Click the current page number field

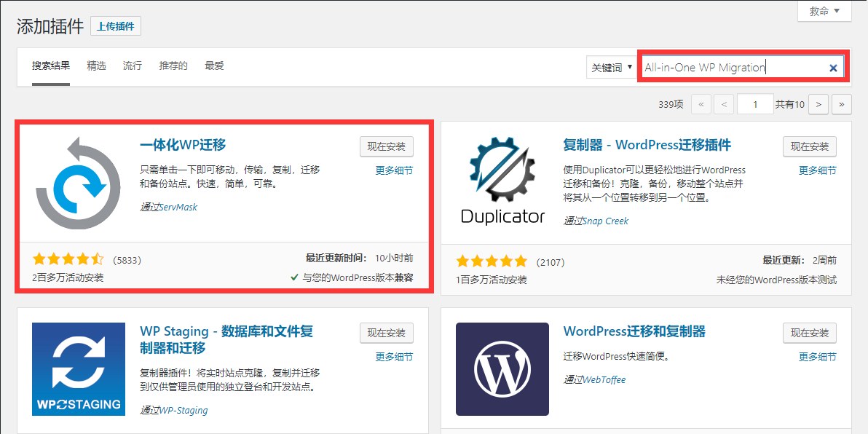(x=755, y=104)
